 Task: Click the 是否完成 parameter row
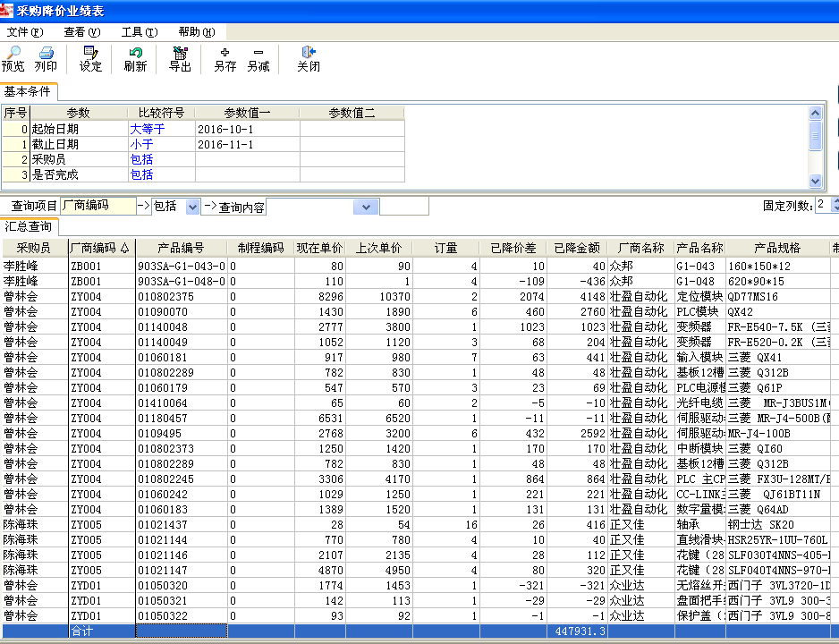tap(203, 174)
